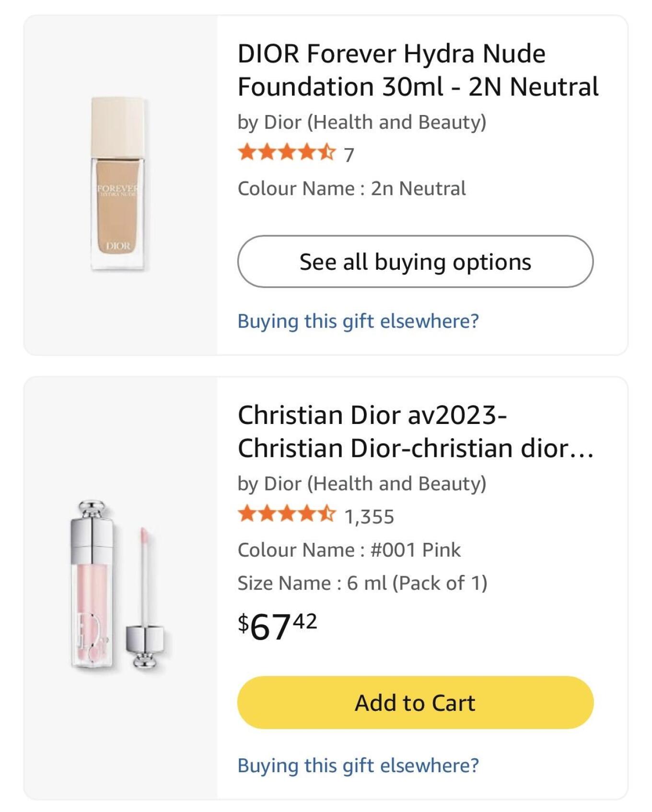
Task: Open the 1,355 reviews count
Action: click(369, 516)
